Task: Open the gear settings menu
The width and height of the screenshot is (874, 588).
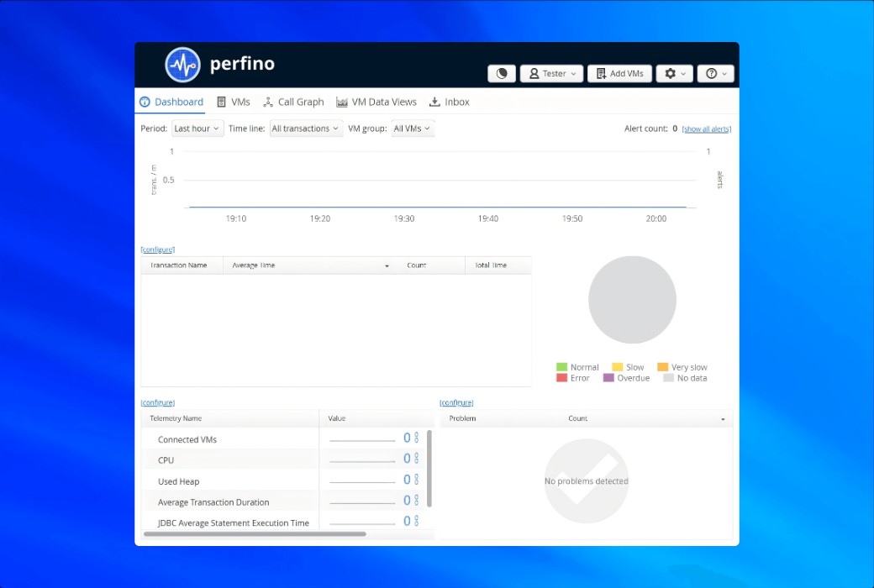Action: (675, 74)
